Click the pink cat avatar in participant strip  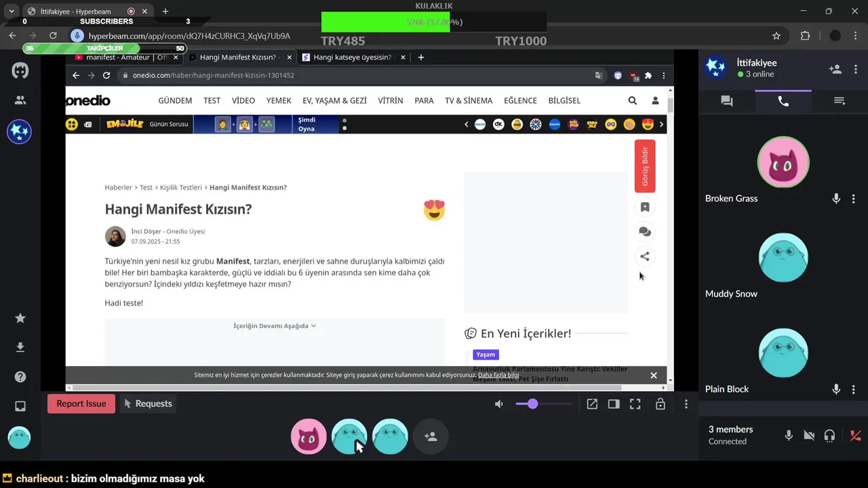coord(309,436)
